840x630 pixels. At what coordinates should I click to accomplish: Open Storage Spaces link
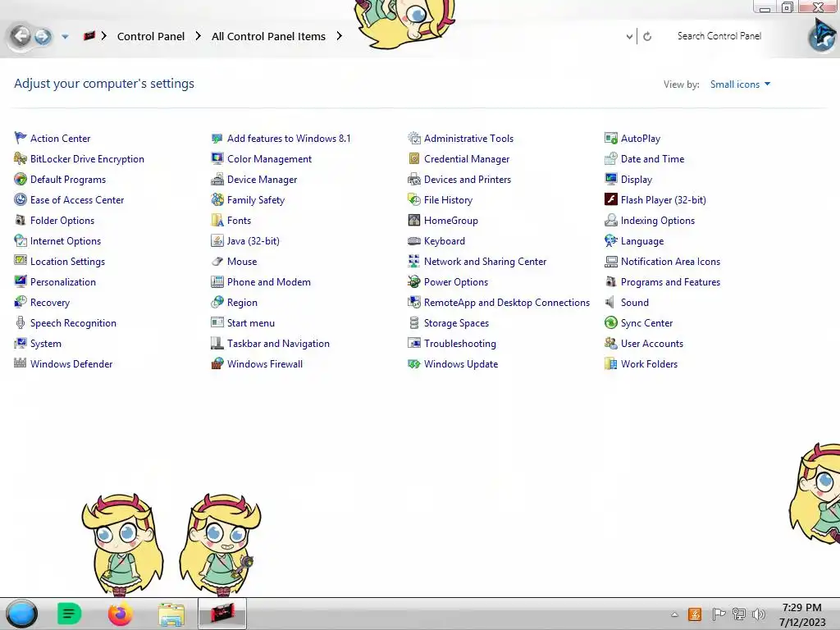(x=456, y=323)
